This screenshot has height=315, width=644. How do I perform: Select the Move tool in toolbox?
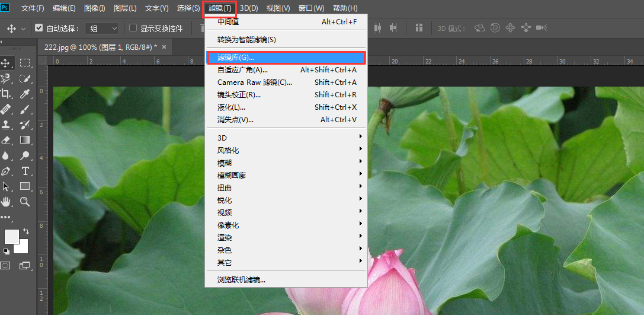[6, 63]
